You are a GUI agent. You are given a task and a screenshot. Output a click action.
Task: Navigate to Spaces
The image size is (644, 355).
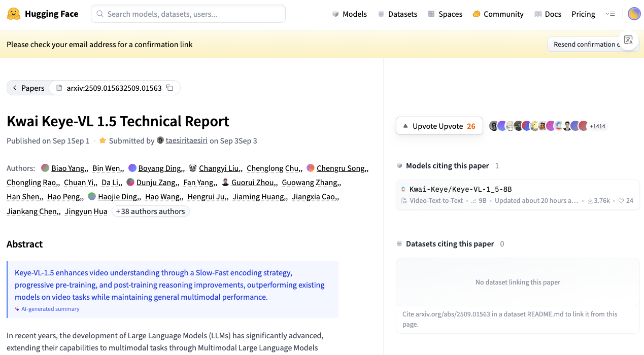[x=445, y=14]
